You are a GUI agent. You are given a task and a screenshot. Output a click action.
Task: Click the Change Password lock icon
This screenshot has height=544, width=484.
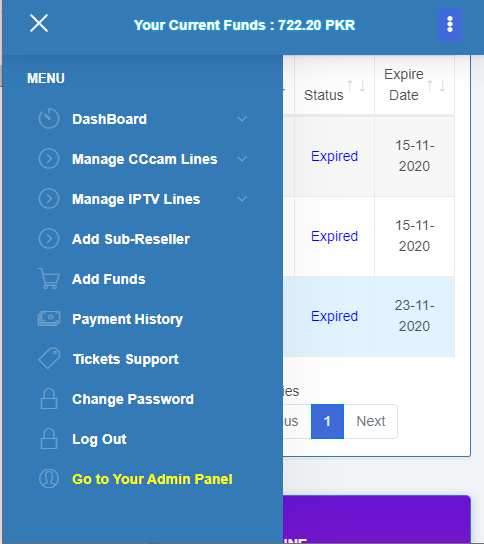[49, 398]
